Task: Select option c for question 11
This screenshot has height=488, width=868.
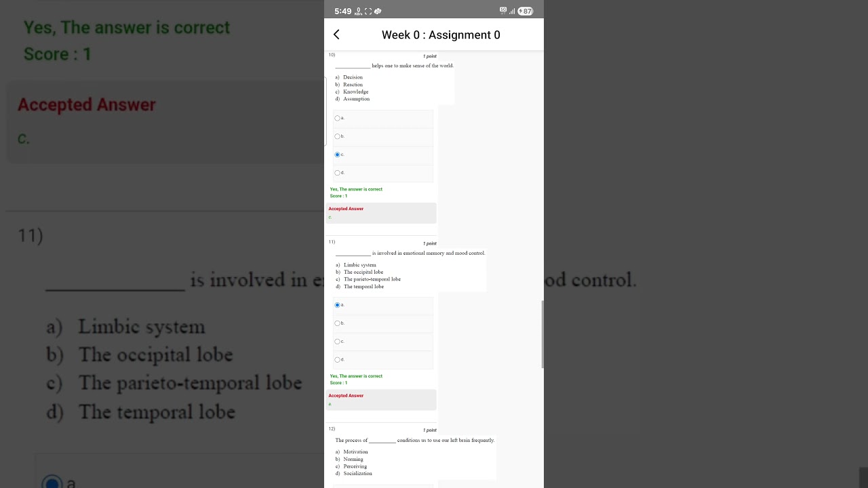Action: (x=337, y=342)
